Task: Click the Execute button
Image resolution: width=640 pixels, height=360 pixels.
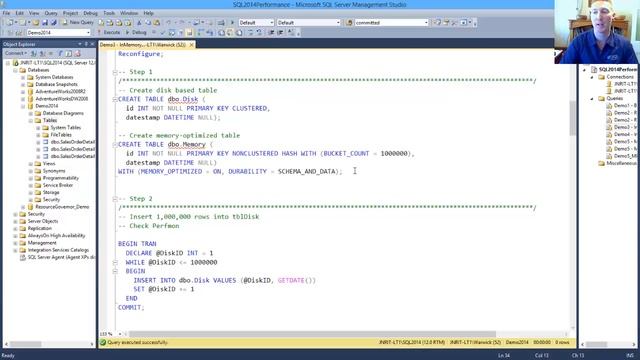Action: (x=108, y=32)
